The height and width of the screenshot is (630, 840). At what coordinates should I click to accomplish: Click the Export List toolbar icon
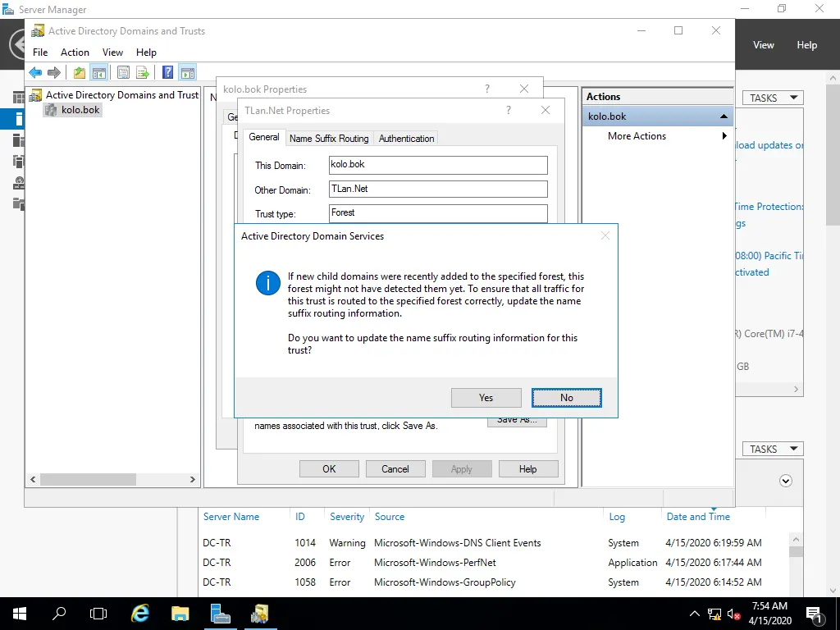[143, 72]
